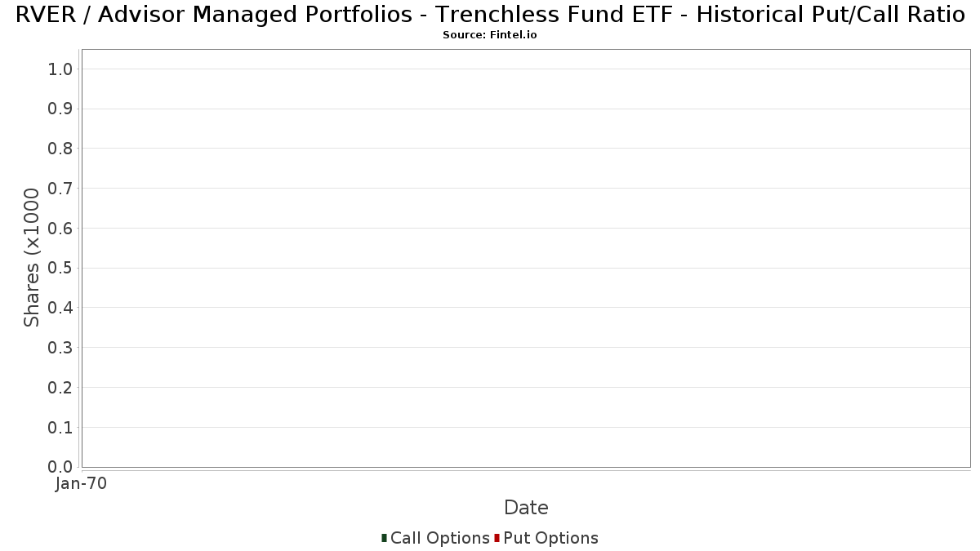
Task: Click the 0.7 y-axis tick label
Action: click(60, 189)
